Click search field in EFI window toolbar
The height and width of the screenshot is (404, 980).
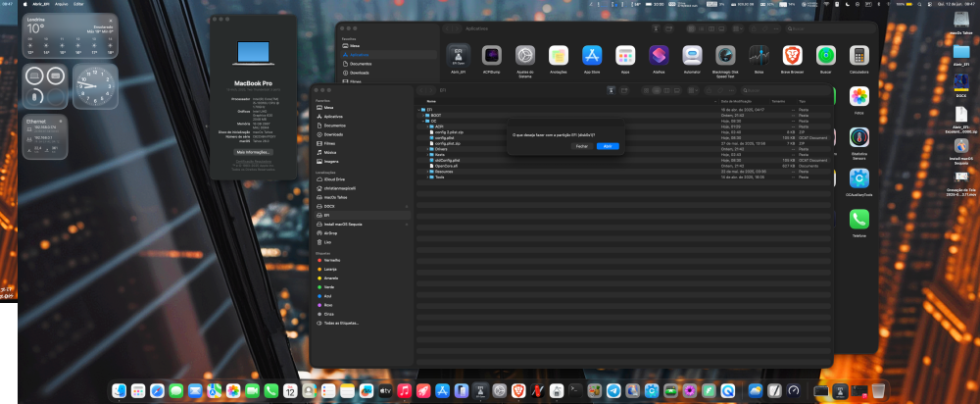click(x=787, y=90)
